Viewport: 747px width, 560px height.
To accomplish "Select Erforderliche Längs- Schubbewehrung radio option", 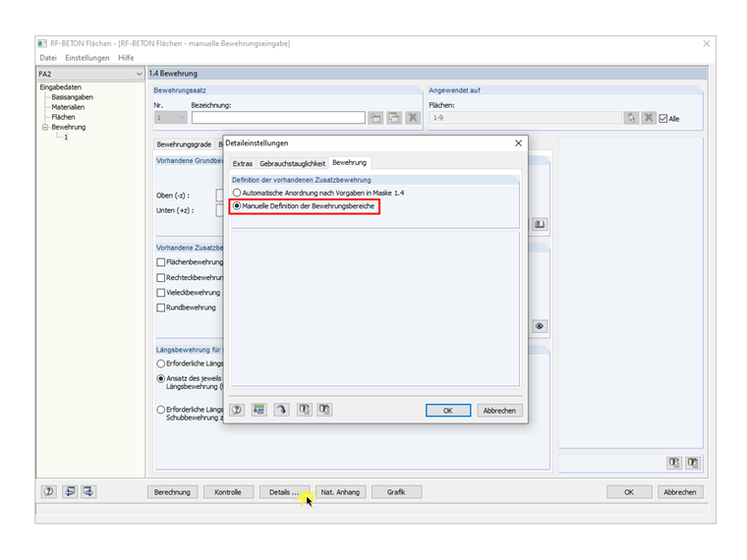I will coord(161,410).
